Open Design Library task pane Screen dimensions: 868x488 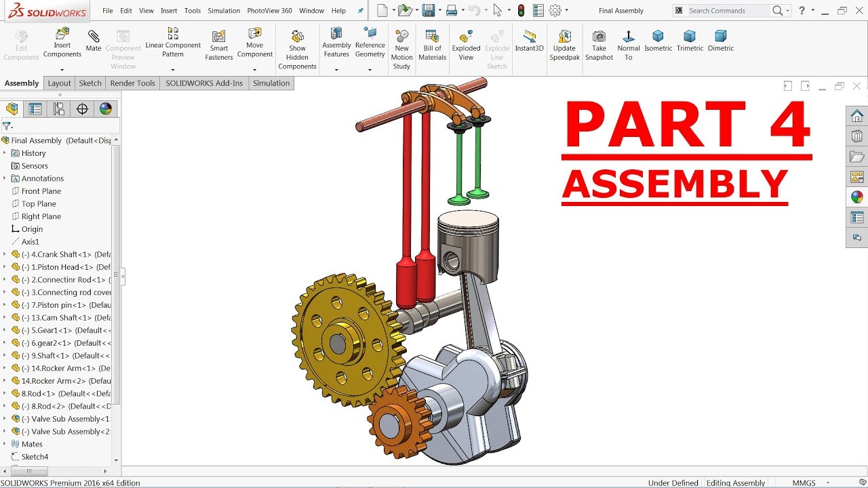tap(857, 136)
